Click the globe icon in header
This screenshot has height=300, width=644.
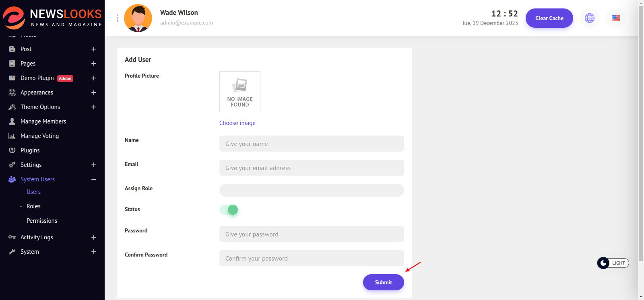click(589, 18)
